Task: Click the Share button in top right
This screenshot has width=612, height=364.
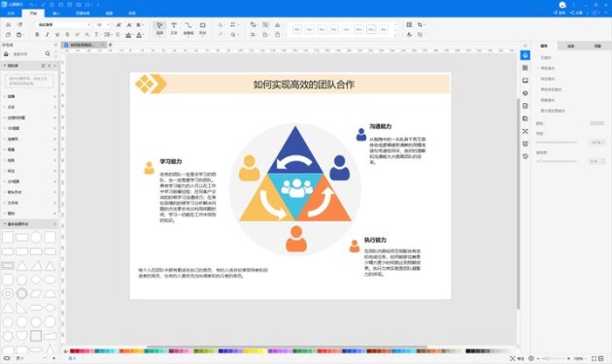Action: pos(576,13)
